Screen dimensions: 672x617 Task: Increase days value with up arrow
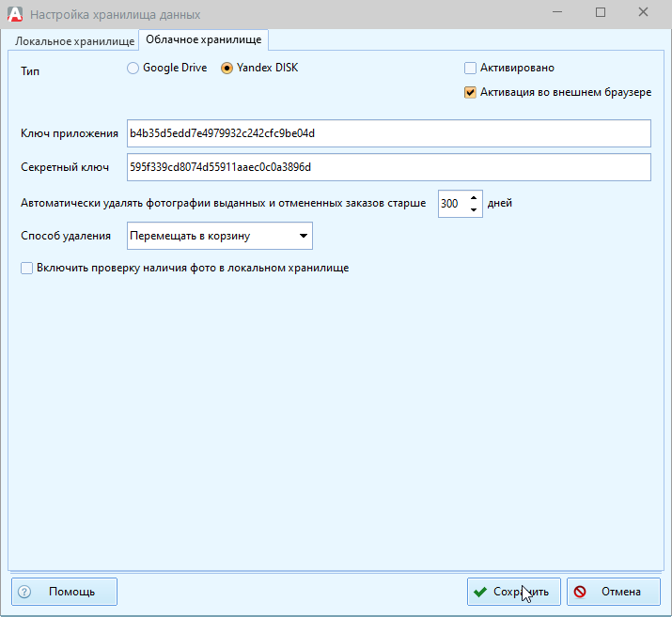pyautogui.click(x=473, y=197)
